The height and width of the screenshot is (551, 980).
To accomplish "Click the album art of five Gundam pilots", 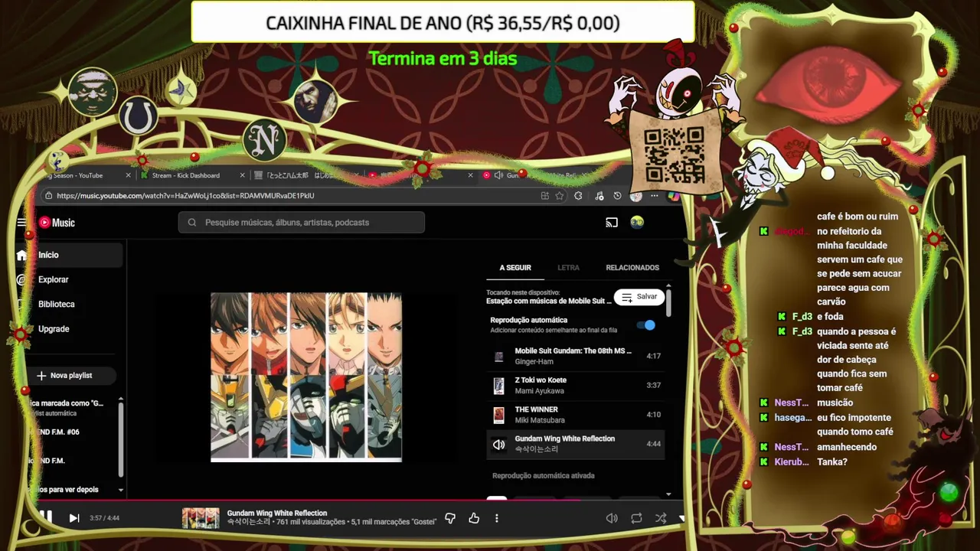I will click(x=306, y=377).
